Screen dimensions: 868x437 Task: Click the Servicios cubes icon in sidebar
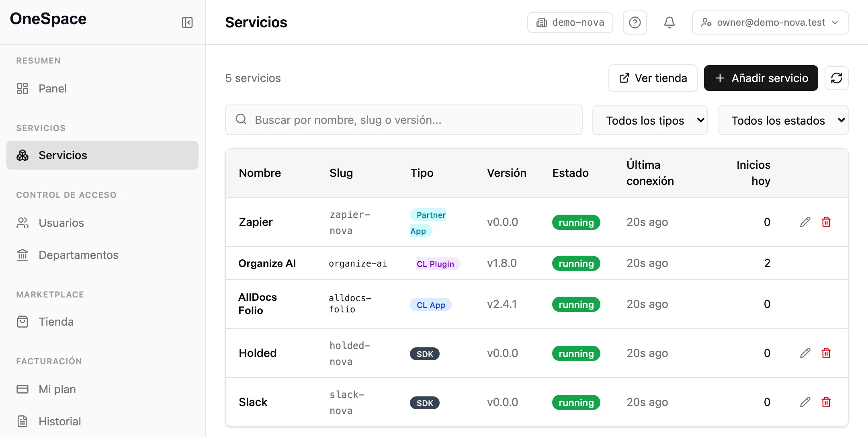pos(23,155)
